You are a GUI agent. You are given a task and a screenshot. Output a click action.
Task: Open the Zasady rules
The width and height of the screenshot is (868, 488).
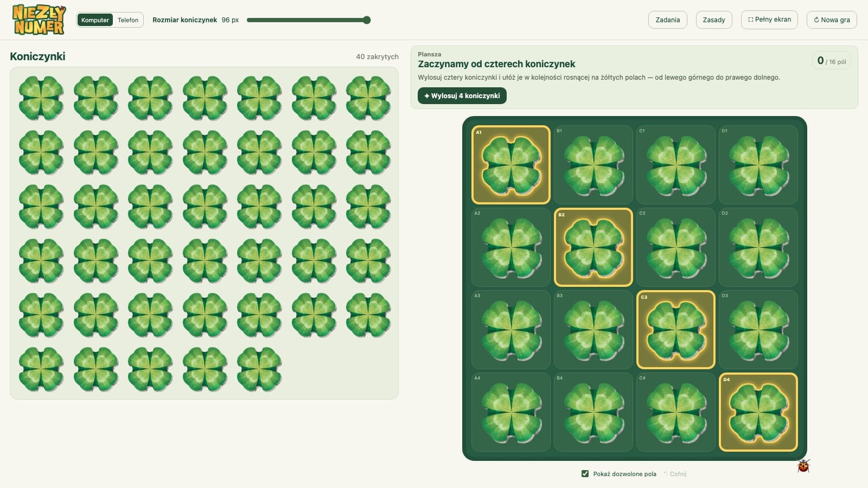[x=714, y=20]
